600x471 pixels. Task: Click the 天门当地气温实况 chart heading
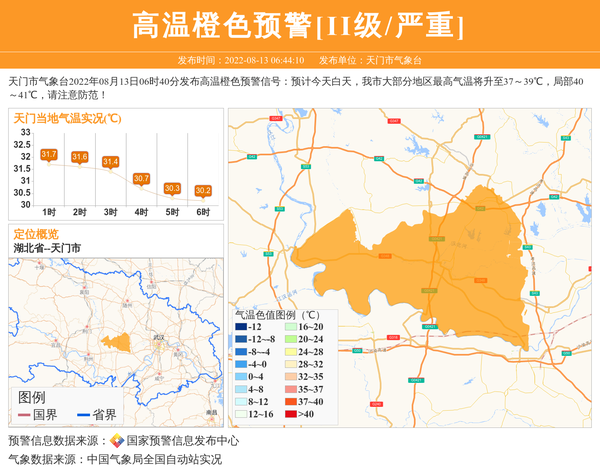68,118
